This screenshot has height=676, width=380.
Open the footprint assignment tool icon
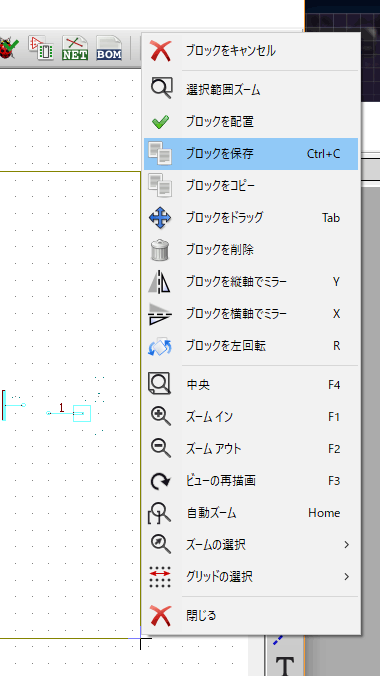coord(41,47)
